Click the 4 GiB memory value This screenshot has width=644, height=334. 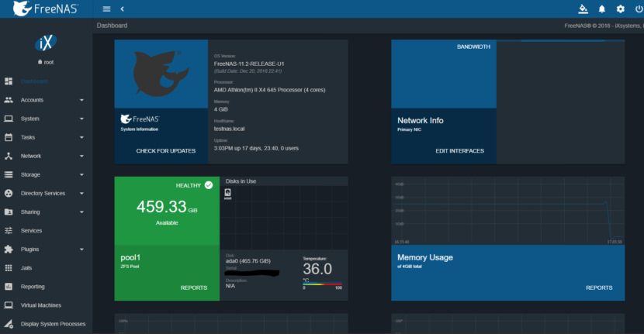[220, 109]
